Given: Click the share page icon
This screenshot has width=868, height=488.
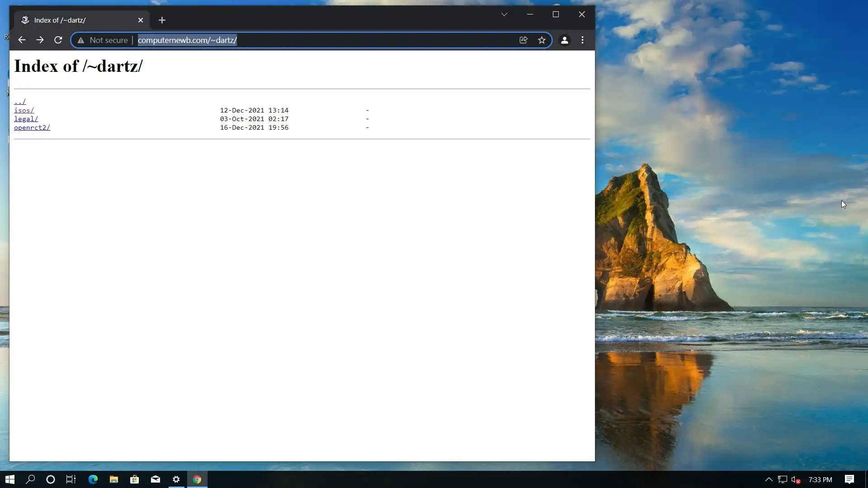Looking at the screenshot, I should (524, 40).
